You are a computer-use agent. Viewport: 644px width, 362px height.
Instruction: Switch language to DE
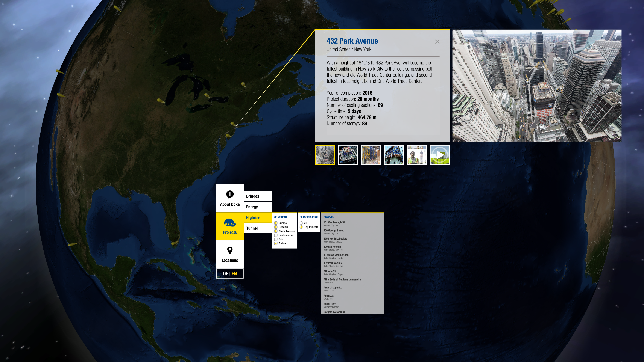click(225, 274)
